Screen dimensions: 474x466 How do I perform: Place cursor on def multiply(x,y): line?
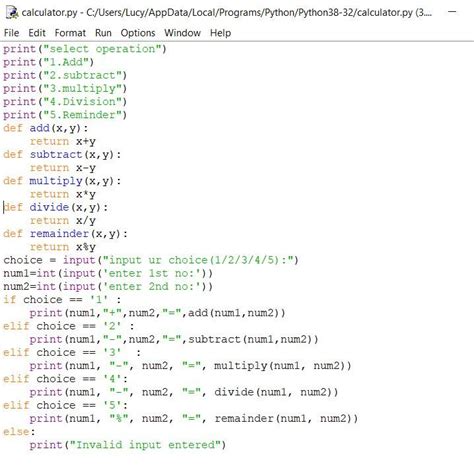[x=62, y=181]
